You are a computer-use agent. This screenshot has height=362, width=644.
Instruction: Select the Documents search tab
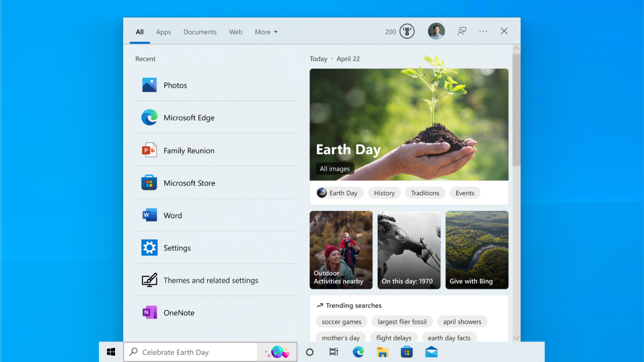pos(200,32)
